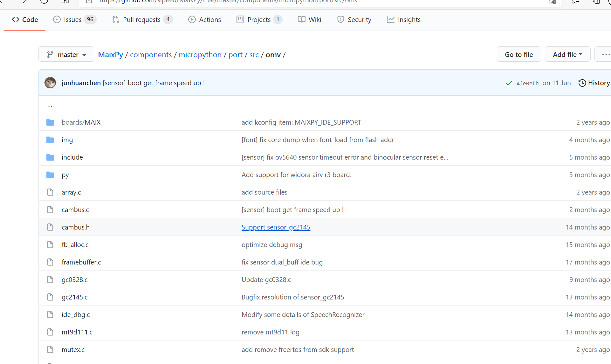The width and height of the screenshot is (611, 364).
Task: Click the Go to file button
Action: 518,54
